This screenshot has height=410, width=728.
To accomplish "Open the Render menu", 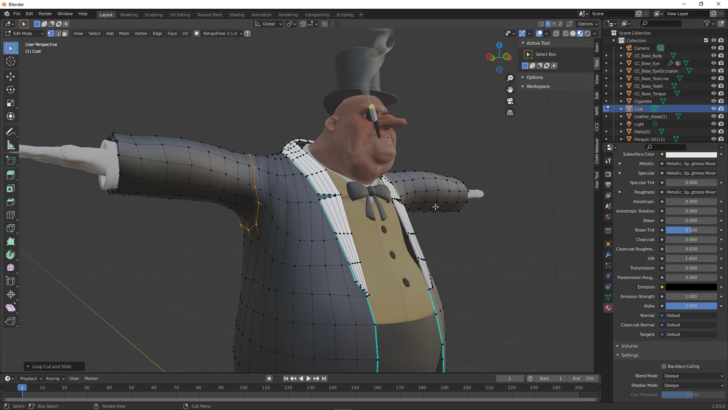I will click(43, 14).
